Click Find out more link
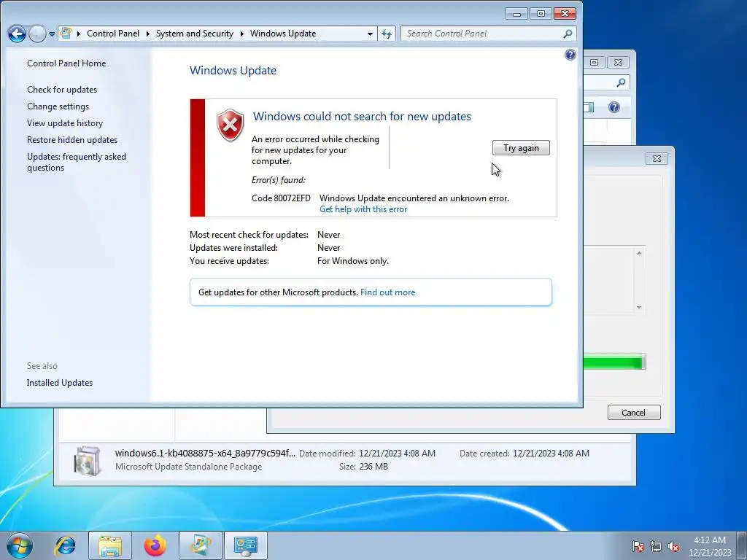Screen dimensions: 747x560 click(x=387, y=292)
